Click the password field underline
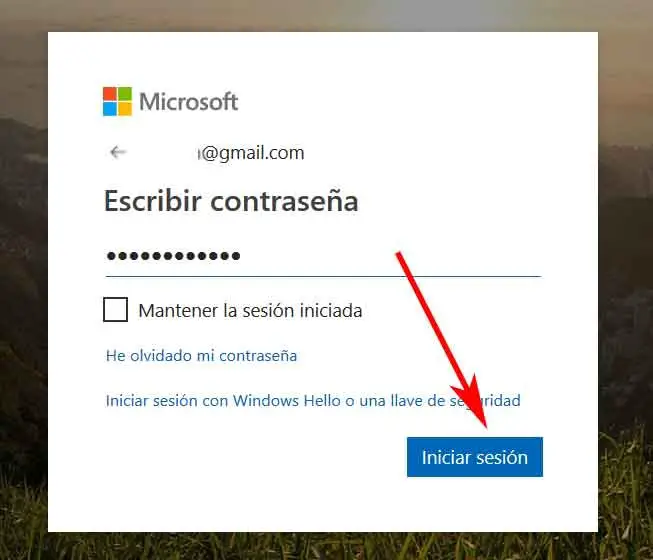The width and height of the screenshot is (653, 560). pos(323,276)
